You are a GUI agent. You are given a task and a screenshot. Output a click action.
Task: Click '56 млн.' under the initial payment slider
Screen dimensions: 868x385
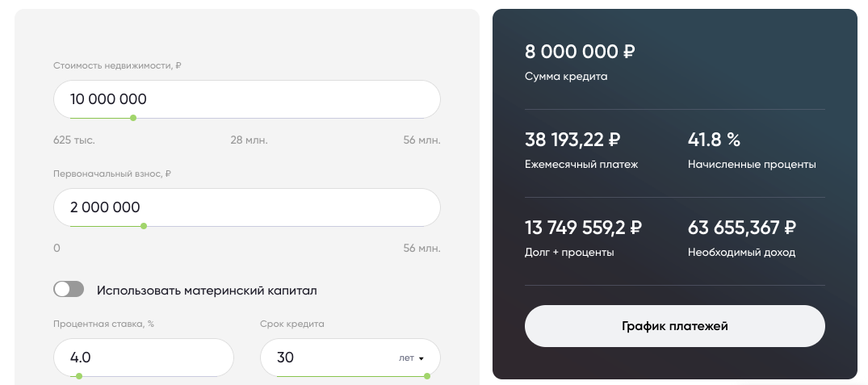tap(421, 248)
